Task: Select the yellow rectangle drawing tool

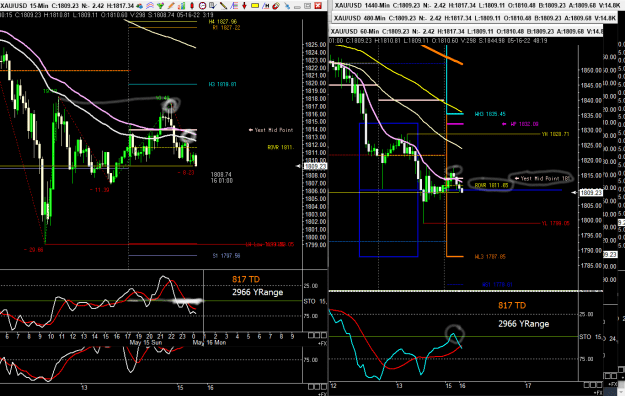Action: pos(255,6)
